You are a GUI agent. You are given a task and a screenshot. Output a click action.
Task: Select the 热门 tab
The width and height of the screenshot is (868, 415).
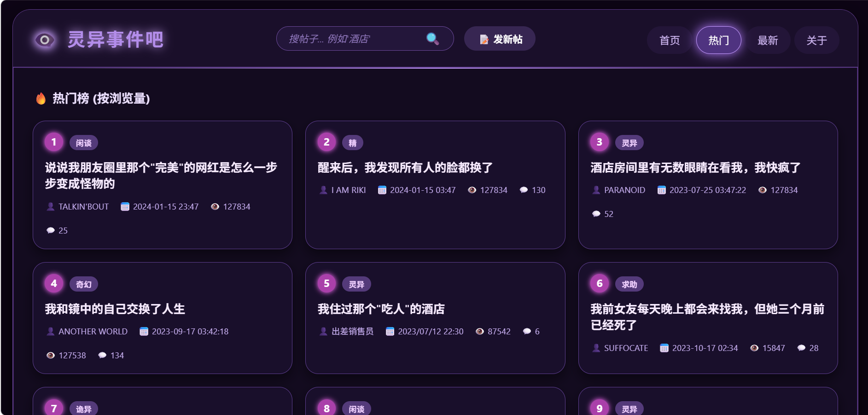click(718, 41)
